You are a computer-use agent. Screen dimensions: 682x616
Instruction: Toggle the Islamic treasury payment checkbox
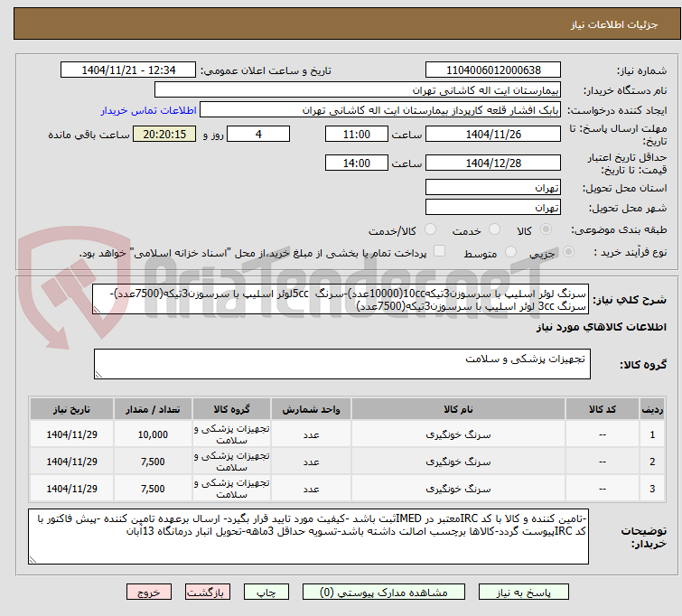(440, 250)
